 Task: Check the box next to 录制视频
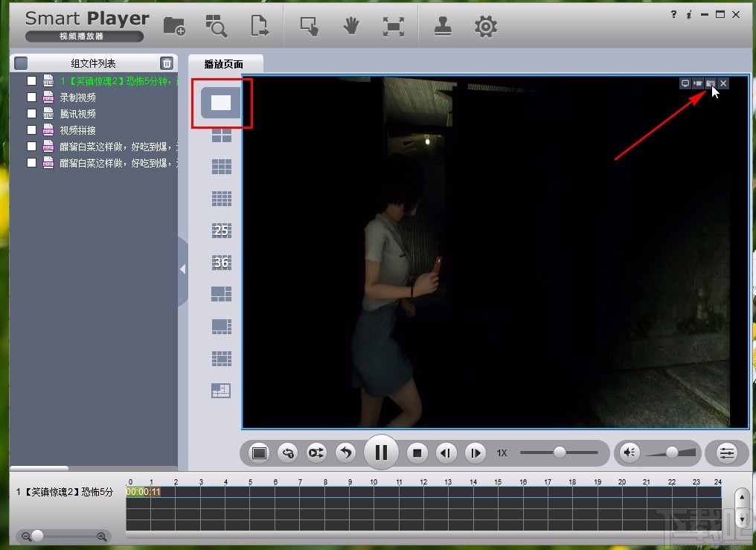[x=31, y=97]
